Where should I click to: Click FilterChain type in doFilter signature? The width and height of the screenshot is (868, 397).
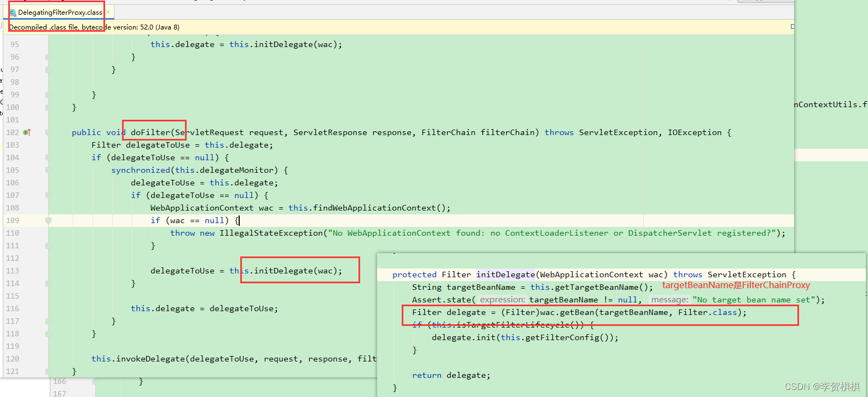[448, 132]
